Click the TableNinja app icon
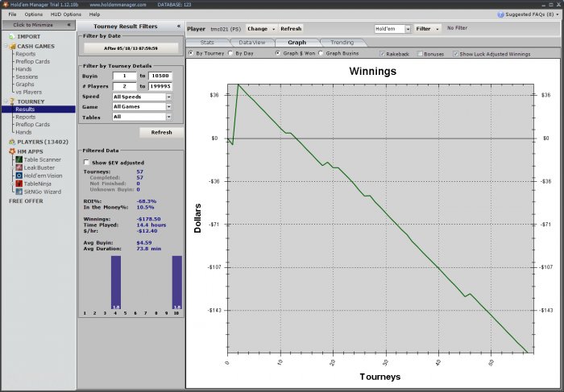The image size is (564, 392). pyautogui.click(x=18, y=184)
